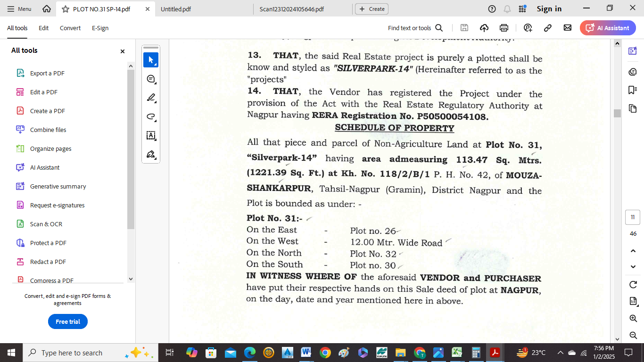Click the rotate page icon
Viewport: 644px width, 362px height.
coord(633,284)
